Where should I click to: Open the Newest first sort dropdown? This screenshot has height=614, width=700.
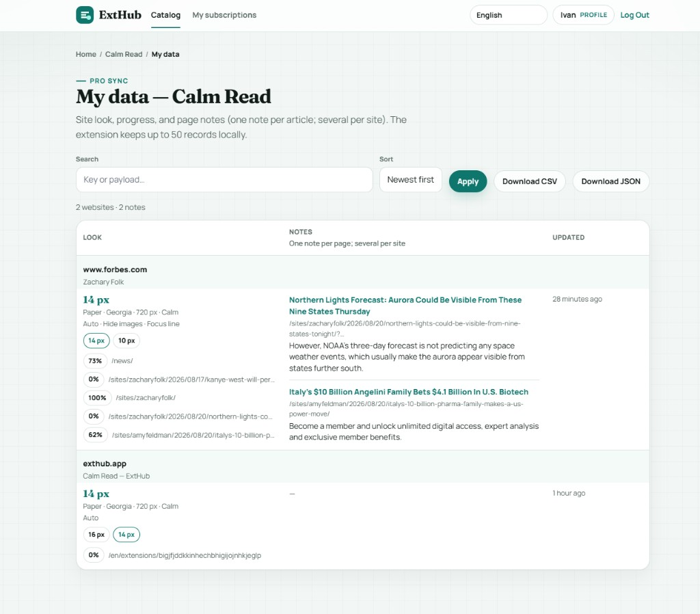click(x=411, y=180)
